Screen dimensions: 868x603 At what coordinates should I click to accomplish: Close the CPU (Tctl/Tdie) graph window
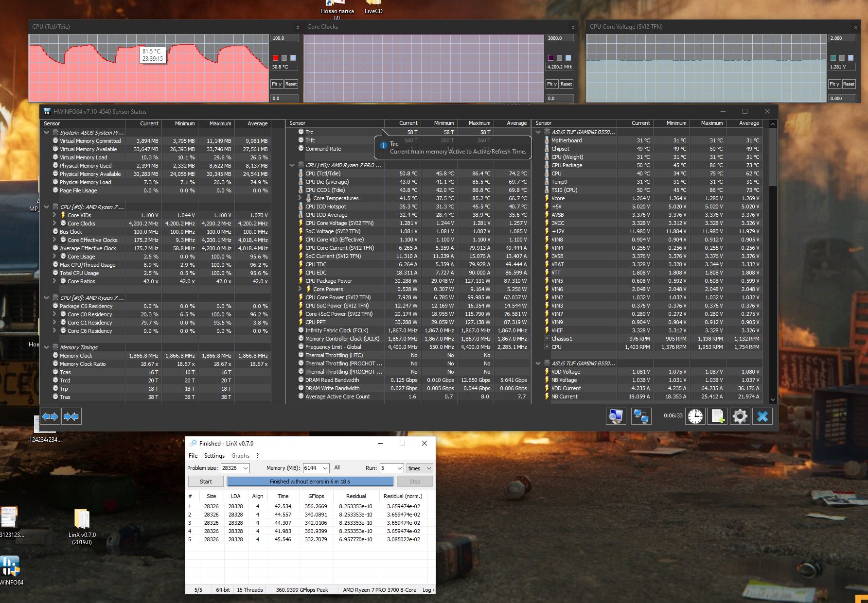(x=298, y=27)
